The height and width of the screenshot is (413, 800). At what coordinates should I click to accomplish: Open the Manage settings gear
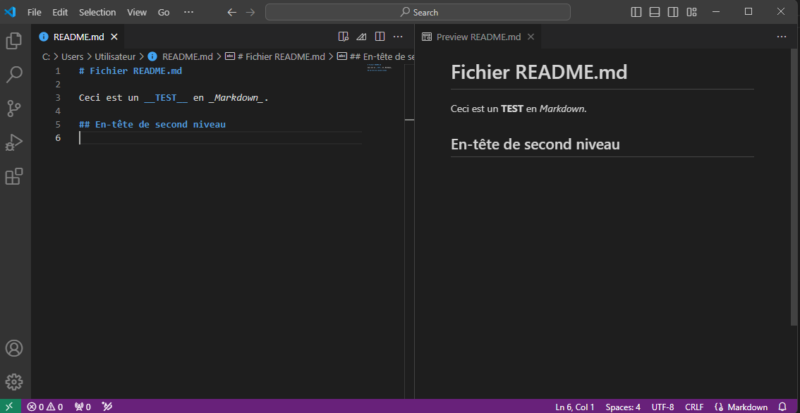(x=14, y=381)
